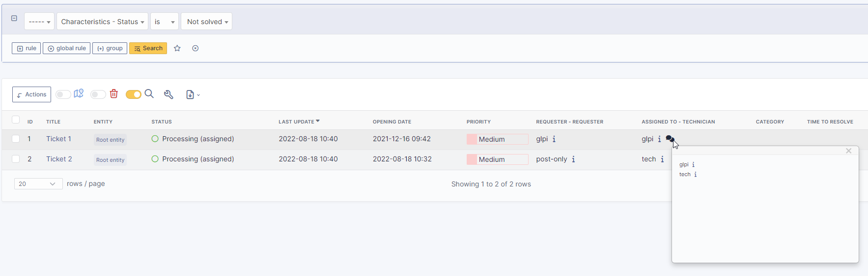The height and width of the screenshot is (276, 868).
Task: Sort by Priority column header
Action: click(478, 122)
